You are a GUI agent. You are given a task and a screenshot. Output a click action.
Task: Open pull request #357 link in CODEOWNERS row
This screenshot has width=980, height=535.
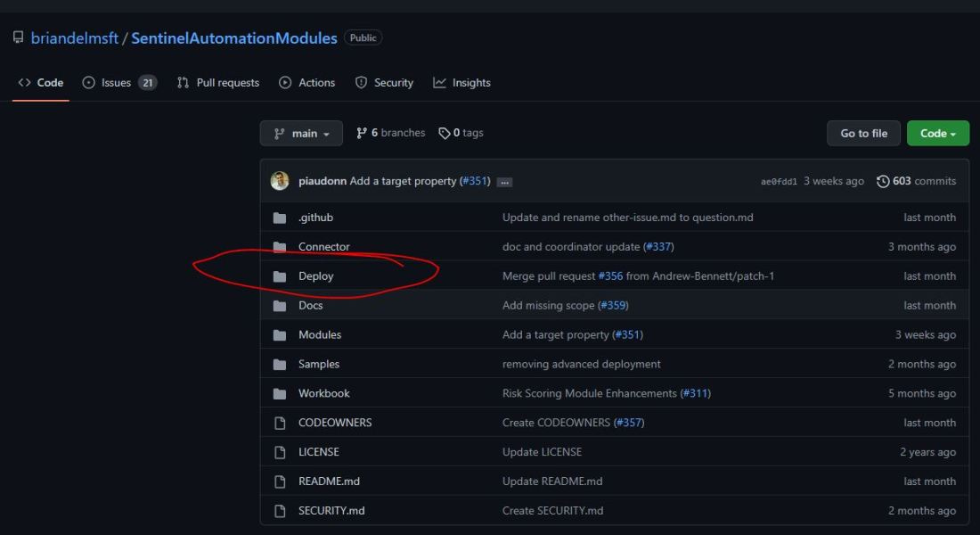pyautogui.click(x=629, y=423)
